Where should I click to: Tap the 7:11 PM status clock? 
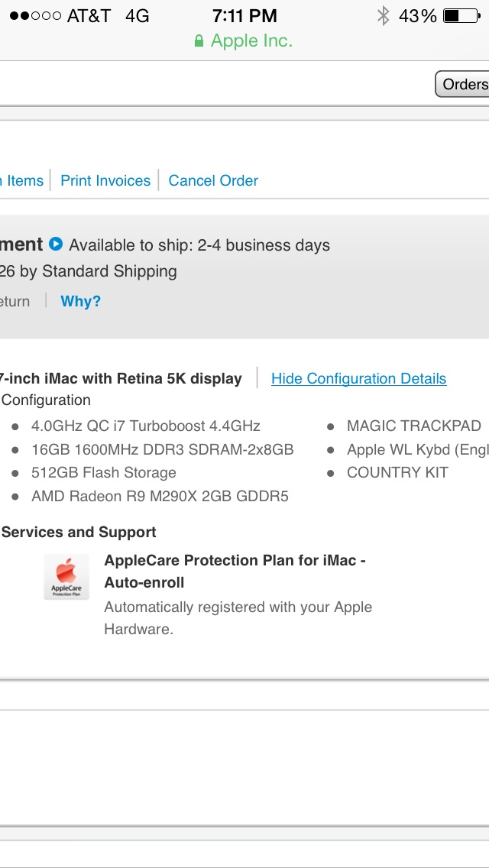click(x=244, y=16)
